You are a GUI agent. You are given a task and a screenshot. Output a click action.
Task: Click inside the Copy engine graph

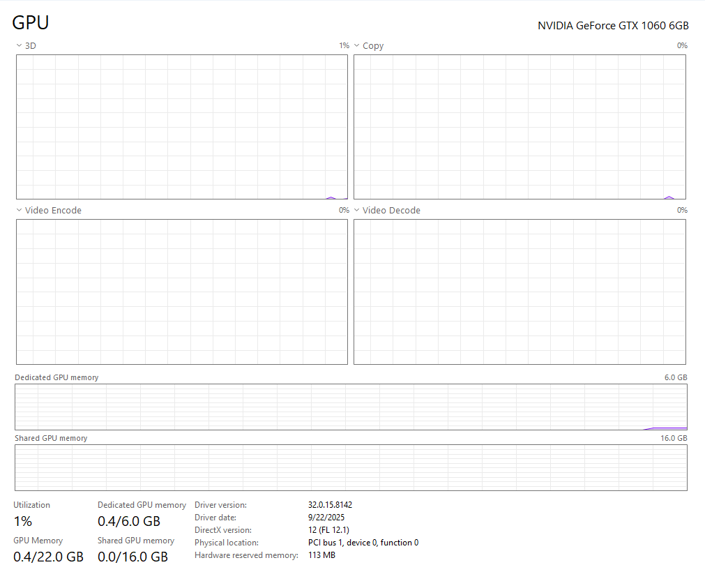(520, 127)
